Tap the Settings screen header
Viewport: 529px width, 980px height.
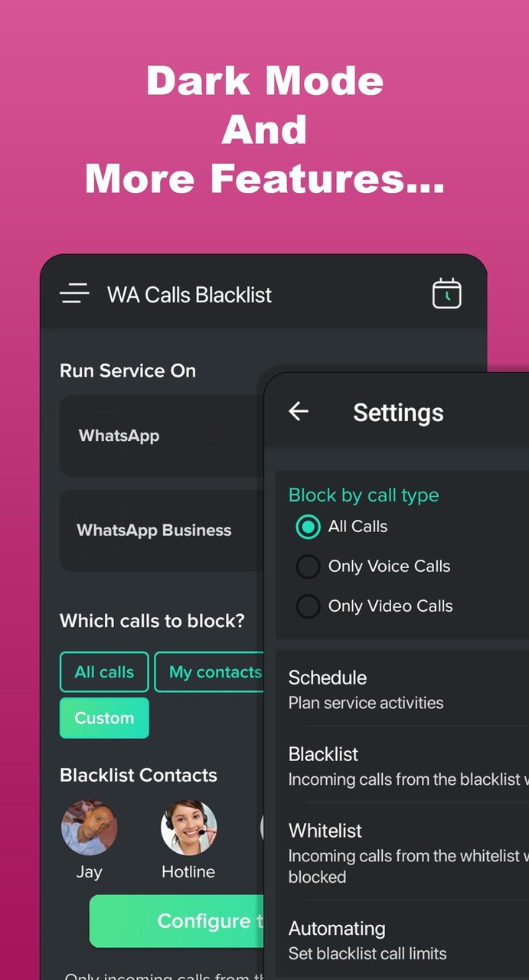coord(398,413)
